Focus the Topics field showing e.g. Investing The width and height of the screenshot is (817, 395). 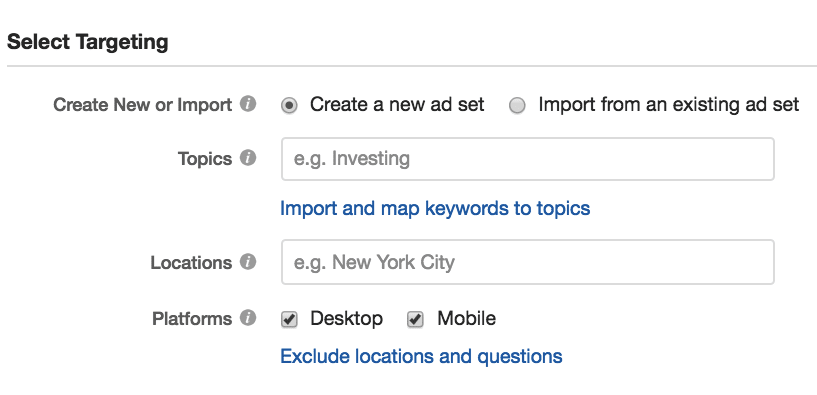point(528,159)
